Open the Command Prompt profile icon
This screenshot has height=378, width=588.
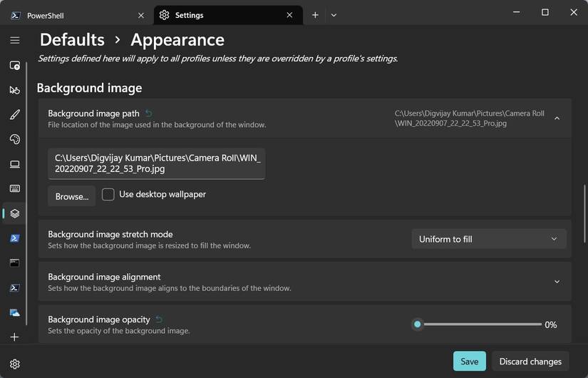14,263
